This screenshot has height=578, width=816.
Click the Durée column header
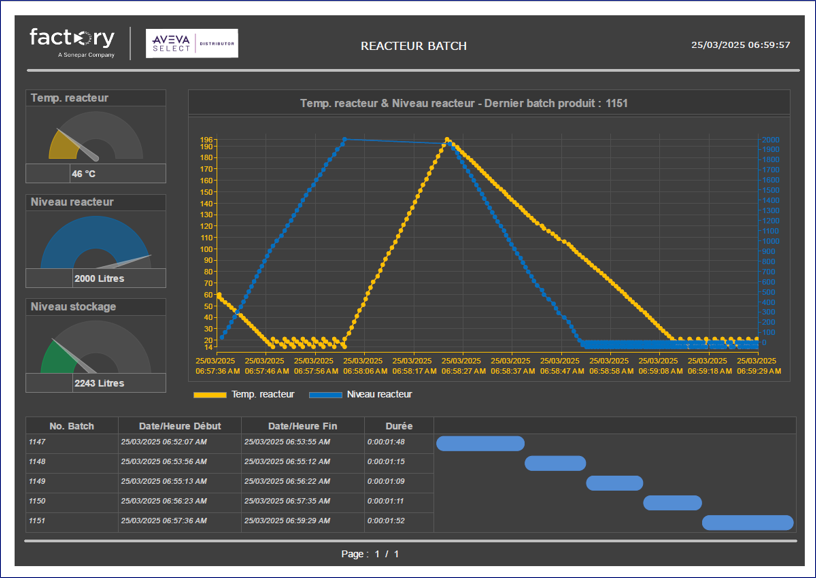(398, 426)
